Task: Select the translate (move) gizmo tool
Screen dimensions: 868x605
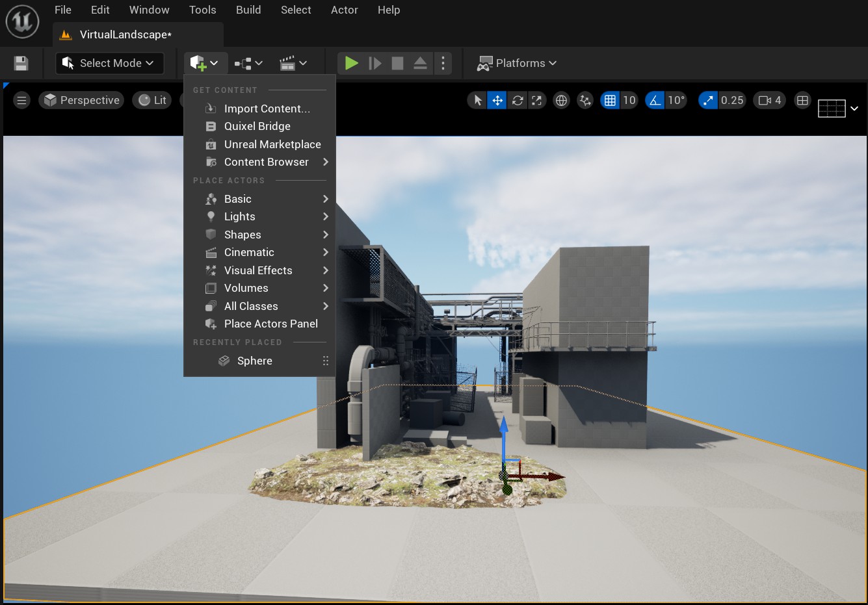Action: click(x=497, y=100)
